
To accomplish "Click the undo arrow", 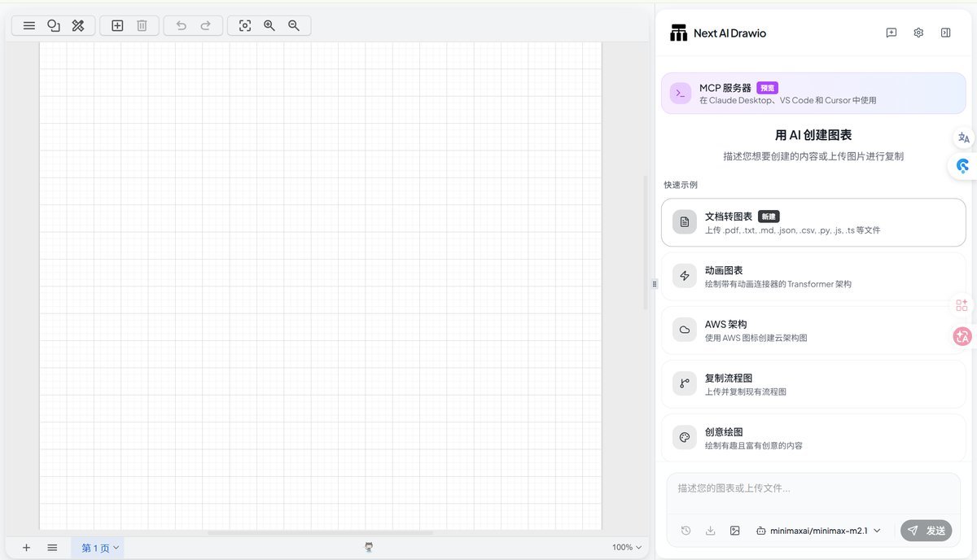I will point(181,26).
